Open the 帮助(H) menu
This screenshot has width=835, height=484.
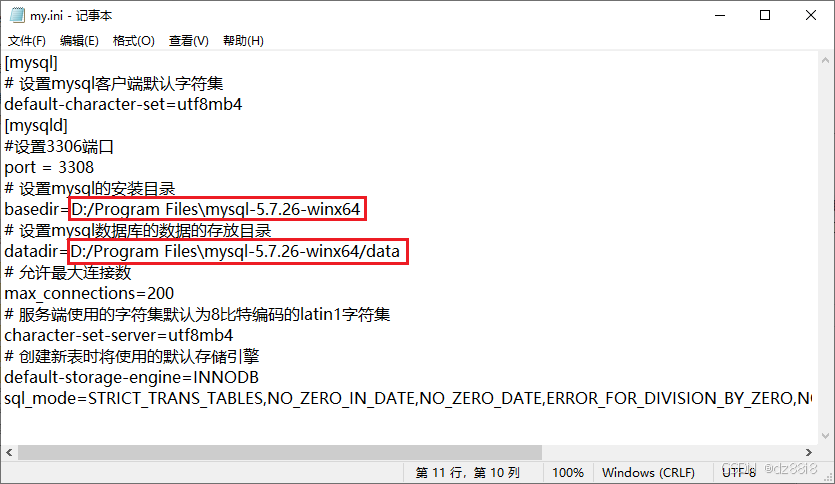point(243,41)
